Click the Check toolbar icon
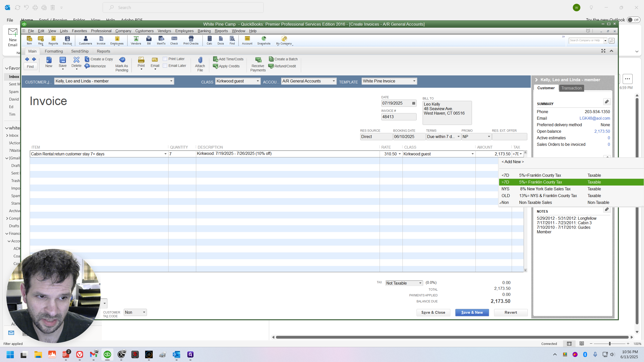This screenshot has height=362, width=644. coord(174,40)
